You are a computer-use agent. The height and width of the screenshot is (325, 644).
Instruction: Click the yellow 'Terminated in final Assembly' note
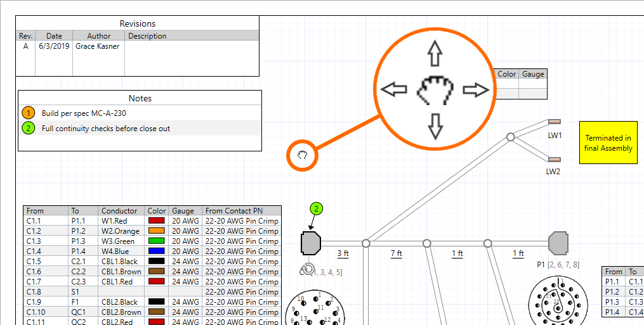[608, 143]
